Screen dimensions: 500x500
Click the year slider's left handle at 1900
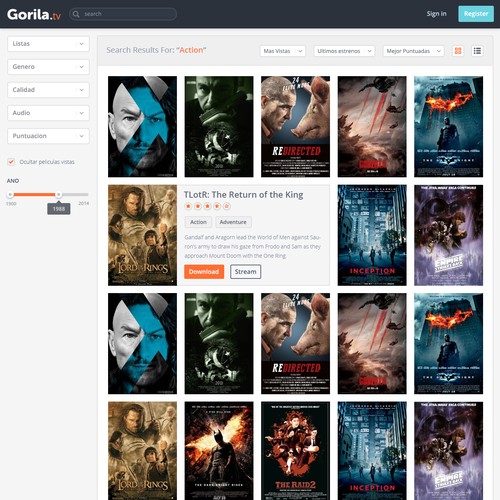pos(10,194)
